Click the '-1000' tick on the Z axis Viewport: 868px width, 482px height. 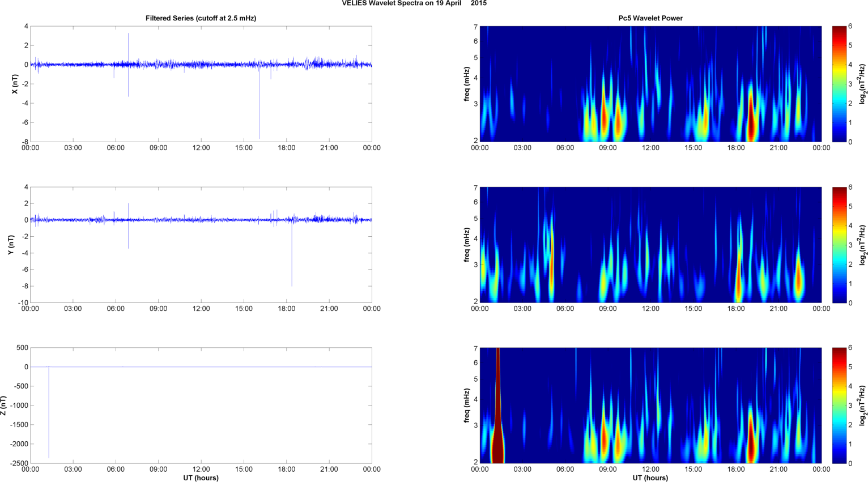19,406
